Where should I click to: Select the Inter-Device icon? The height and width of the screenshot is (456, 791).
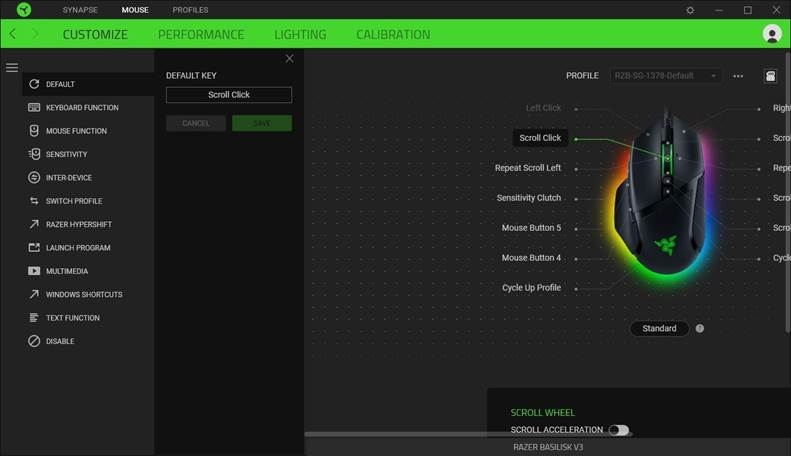pos(34,178)
